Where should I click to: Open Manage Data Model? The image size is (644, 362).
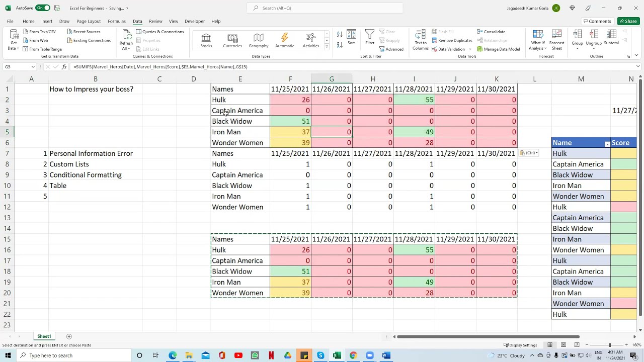coord(499,49)
